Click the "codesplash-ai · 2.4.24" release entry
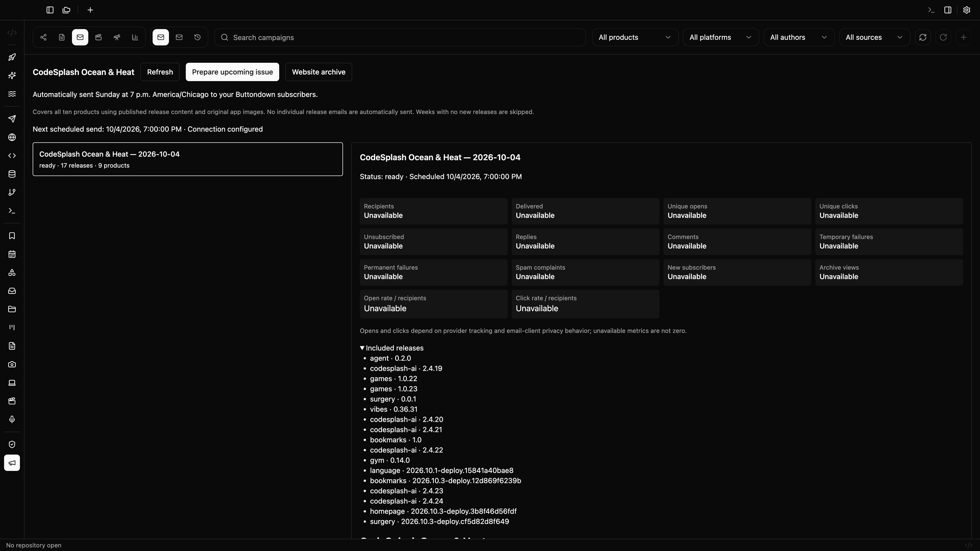 [x=406, y=501]
